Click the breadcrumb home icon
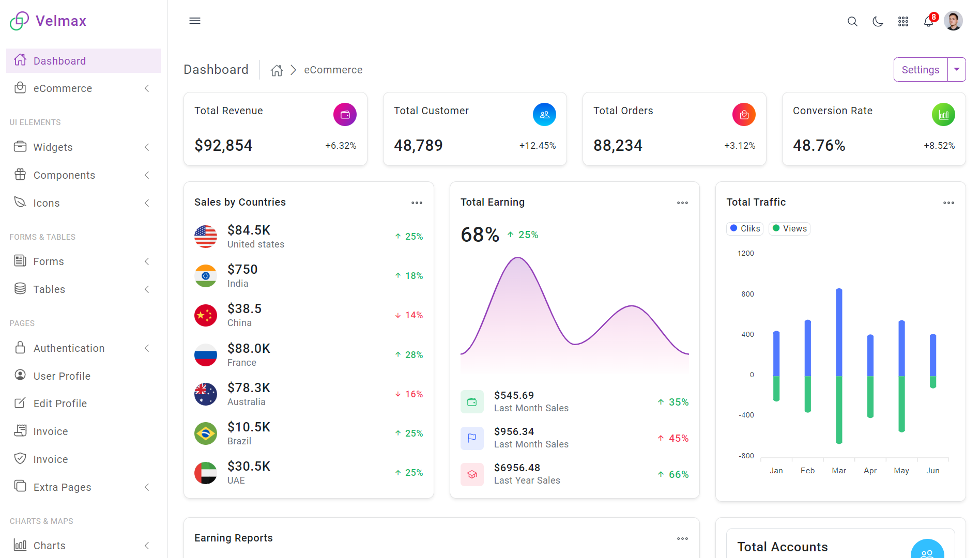 (x=277, y=70)
